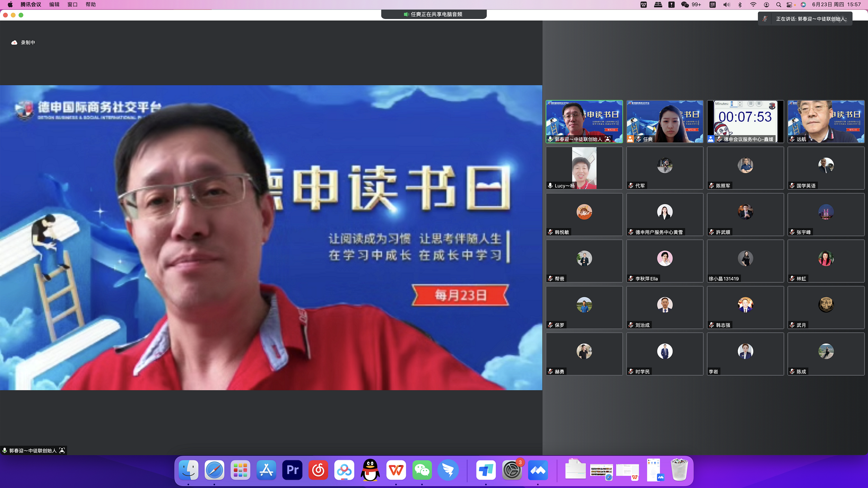Open QQ penguin icon in Dock

click(370, 470)
